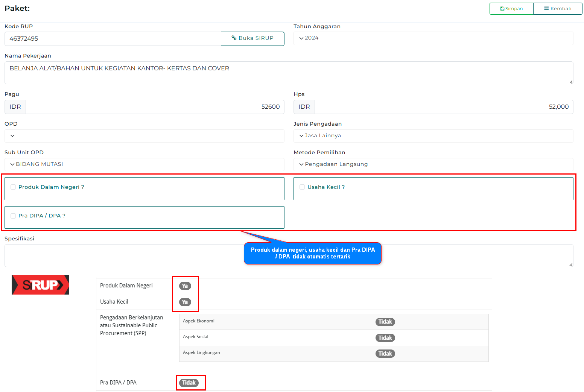The width and height of the screenshot is (584, 392).
Task: Focus the Nama Pekerjaan text area
Action: coord(288,73)
